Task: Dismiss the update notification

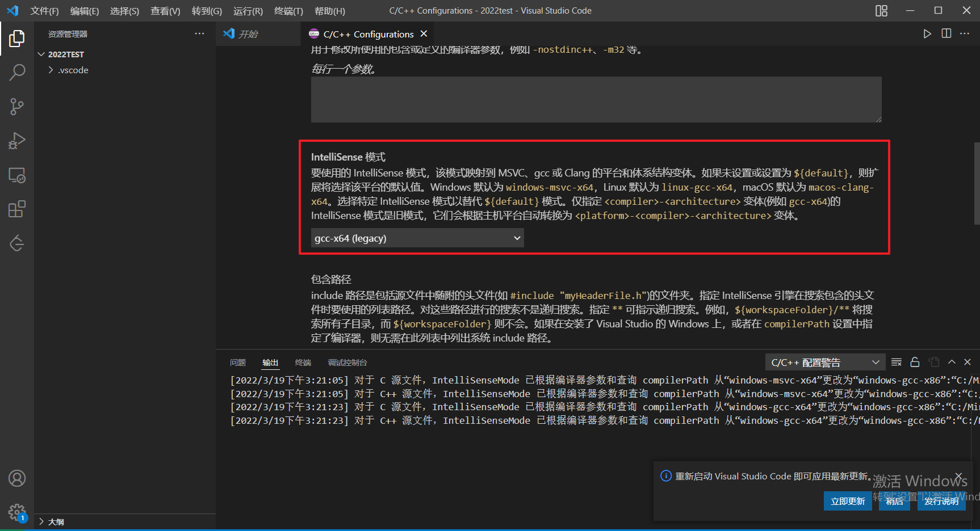Action: [958, 476]
